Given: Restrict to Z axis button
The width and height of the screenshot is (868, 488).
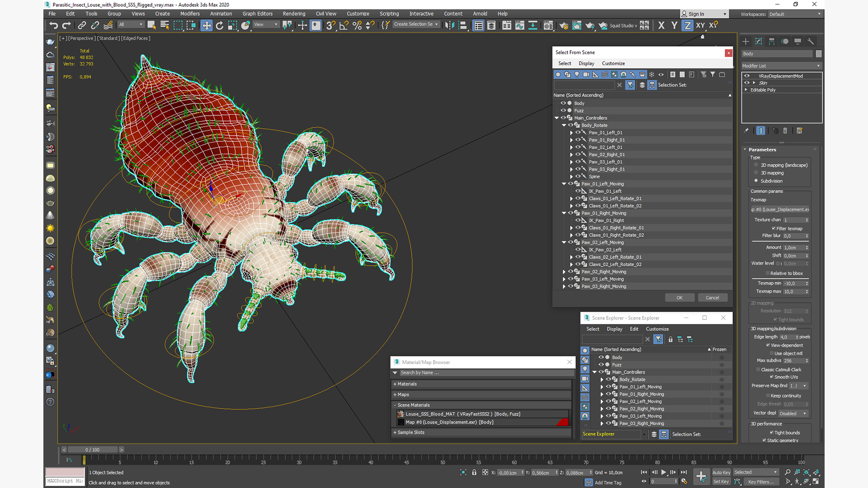Looking at the screenshot, I should (687, 26).
